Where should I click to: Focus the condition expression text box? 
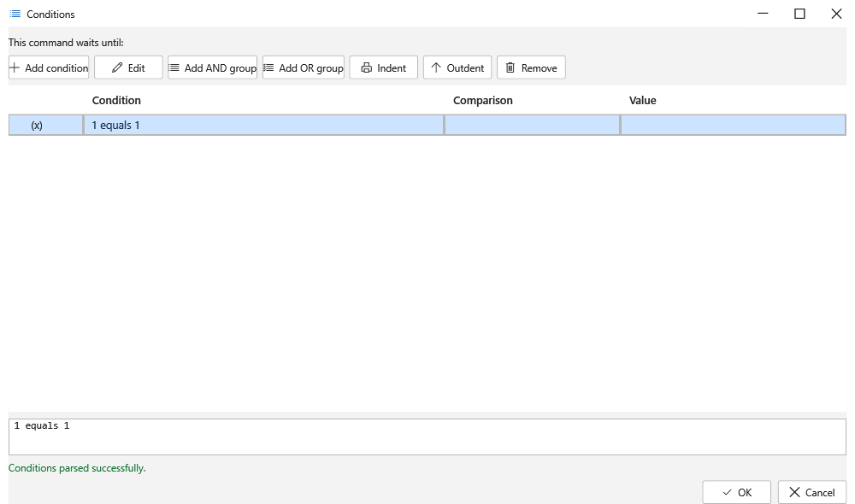coord(427,437)
